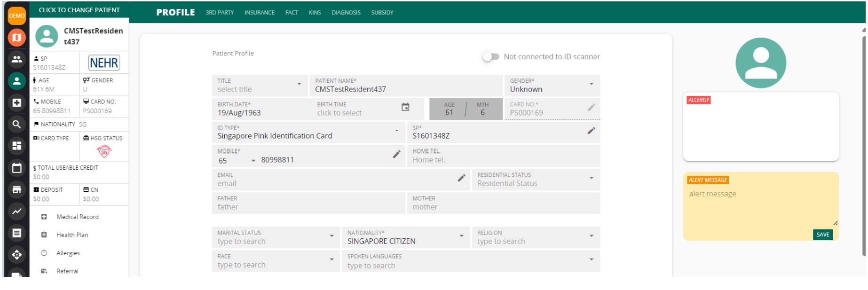Click the large profile photo avatar
Image resolution: width=868 pixels, height=290 pixels.
[x=760, y=63]
